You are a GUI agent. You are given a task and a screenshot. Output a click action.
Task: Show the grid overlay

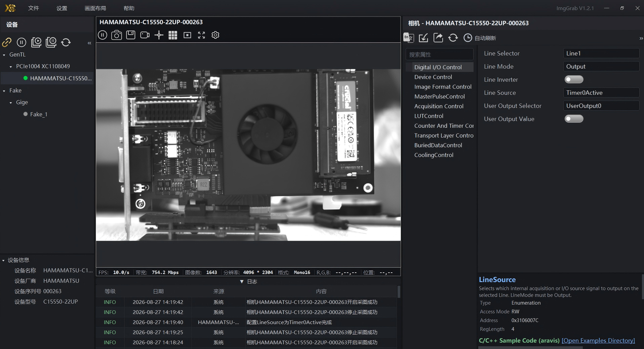(173, 35)
